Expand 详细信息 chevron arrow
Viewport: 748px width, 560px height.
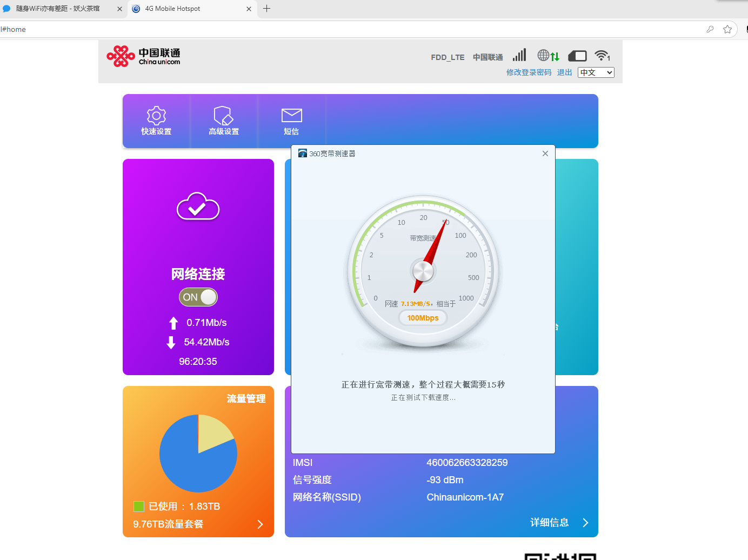point(585,523)
